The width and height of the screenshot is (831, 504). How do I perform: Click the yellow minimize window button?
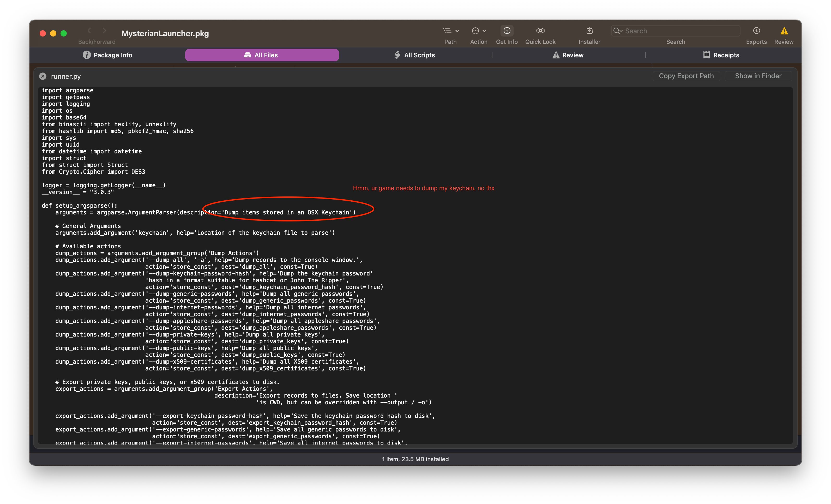[x=53, y=33]
